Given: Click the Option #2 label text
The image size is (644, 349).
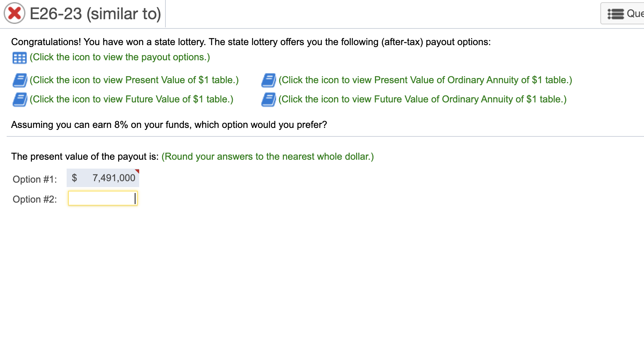Looking at the screenshot, I should click(x=35, y=199).
